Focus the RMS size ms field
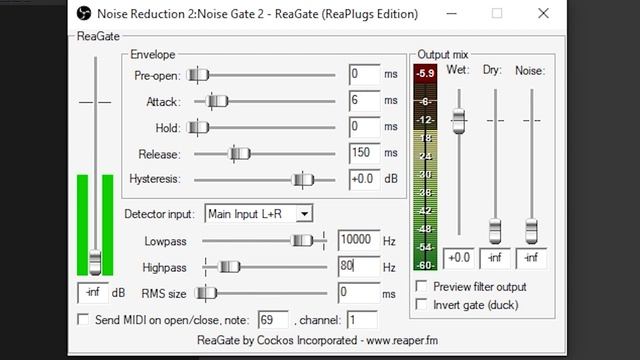 click(359, 293)
